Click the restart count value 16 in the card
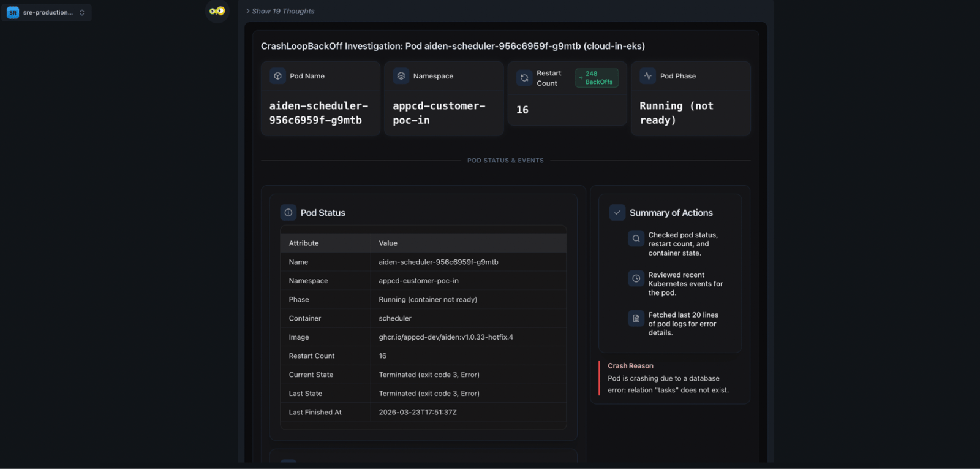980x469 pixels. pyautogui.click(x=522, y=110)
